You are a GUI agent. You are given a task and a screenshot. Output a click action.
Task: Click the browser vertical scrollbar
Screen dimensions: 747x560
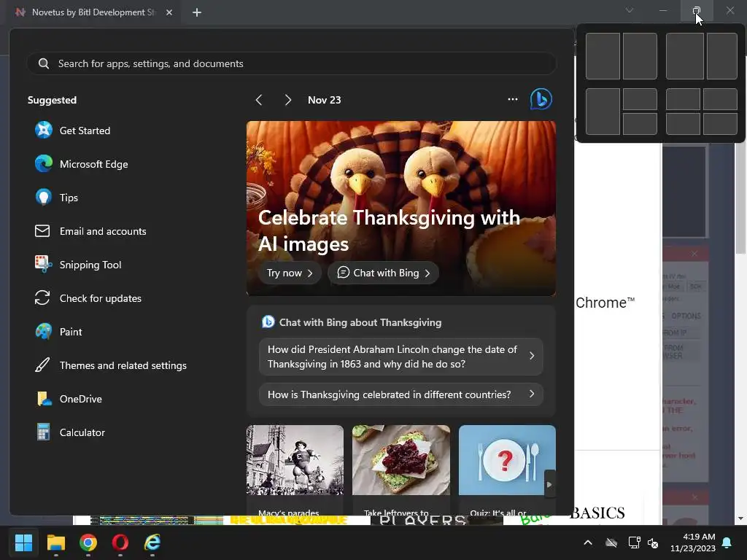coord(741,200)
